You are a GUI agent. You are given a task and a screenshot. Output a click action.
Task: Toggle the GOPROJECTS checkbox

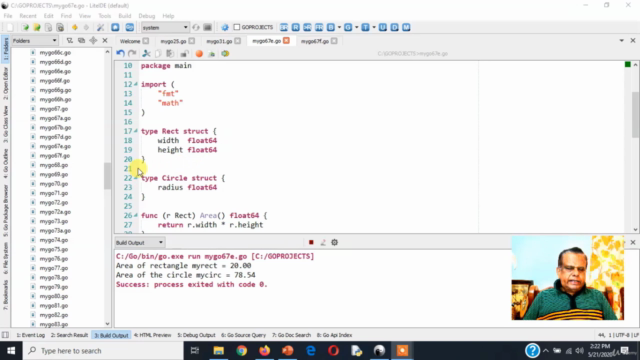[x=237, y=27]
